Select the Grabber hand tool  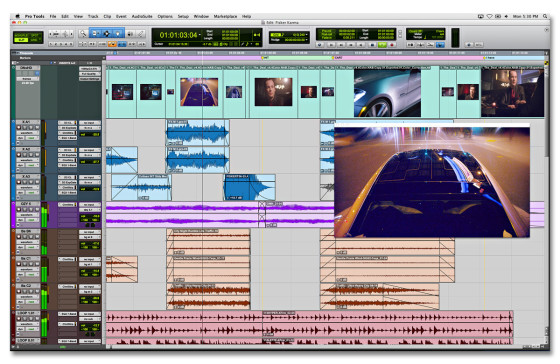tap(118, 34)
